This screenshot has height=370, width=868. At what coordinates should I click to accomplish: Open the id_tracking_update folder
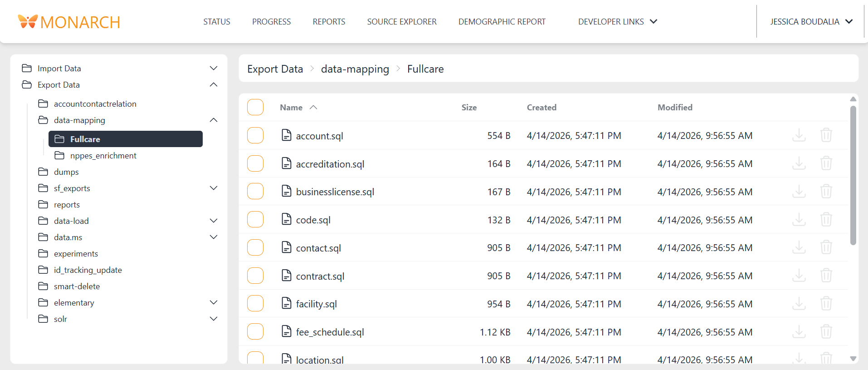(88, 270)
